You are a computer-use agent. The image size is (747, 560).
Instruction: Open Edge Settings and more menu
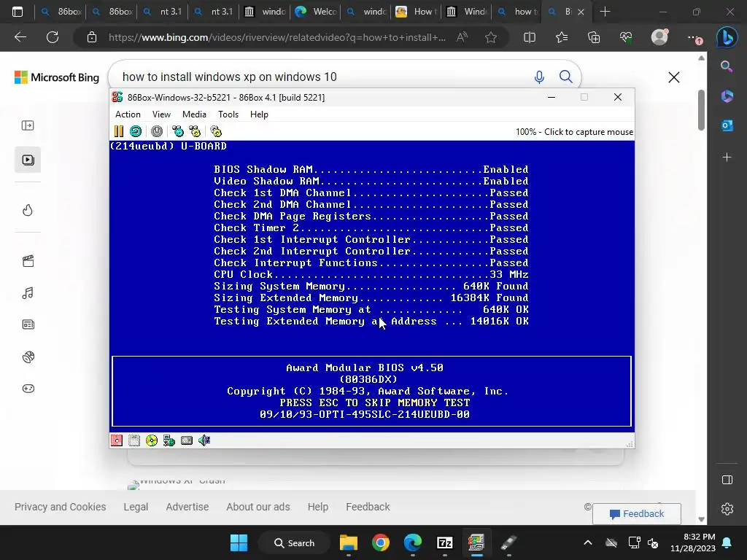694,38
